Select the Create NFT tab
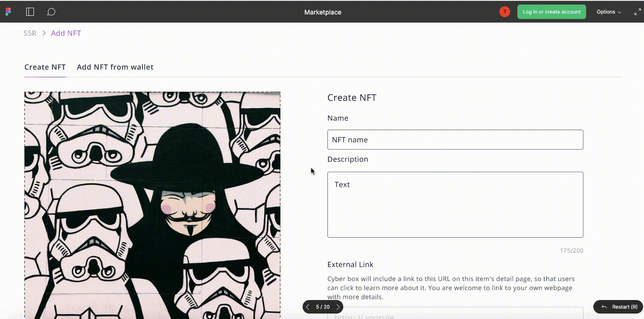This screenshot has height=319, width=644. click(45, 67)
